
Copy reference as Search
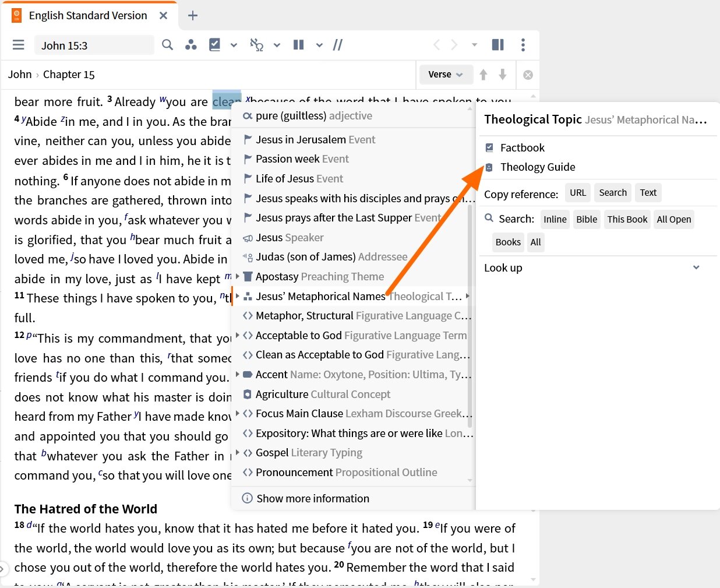[613, 193]
